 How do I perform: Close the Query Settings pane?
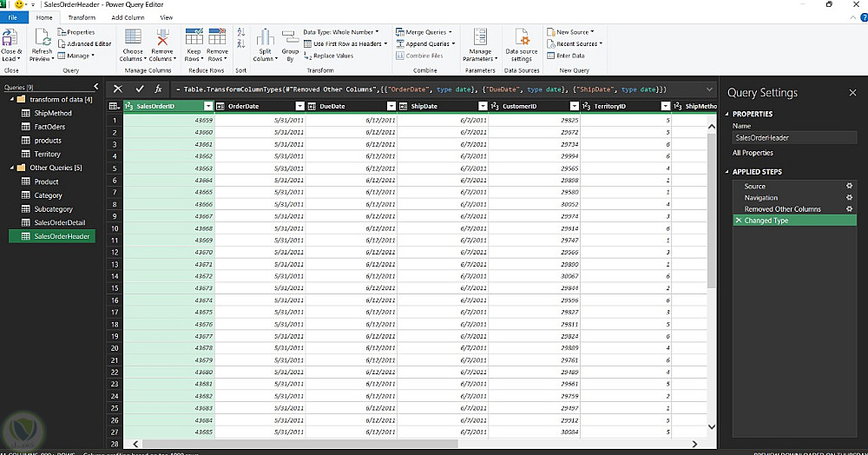click(x=852, y=92)
